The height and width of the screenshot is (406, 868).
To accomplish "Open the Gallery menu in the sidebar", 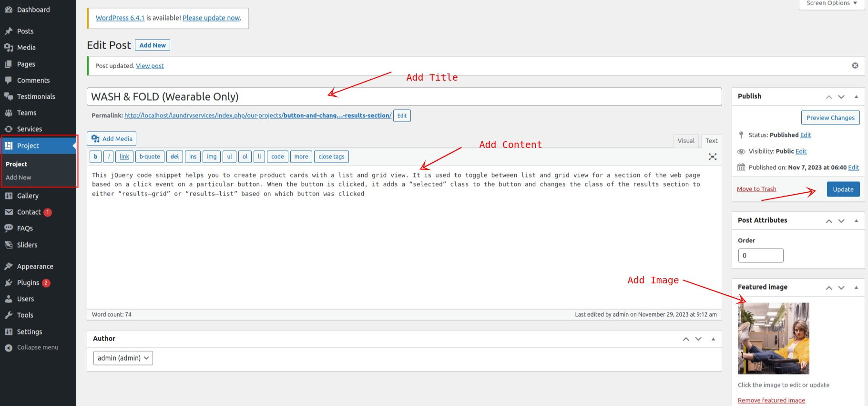I will [x=28, y=196].
